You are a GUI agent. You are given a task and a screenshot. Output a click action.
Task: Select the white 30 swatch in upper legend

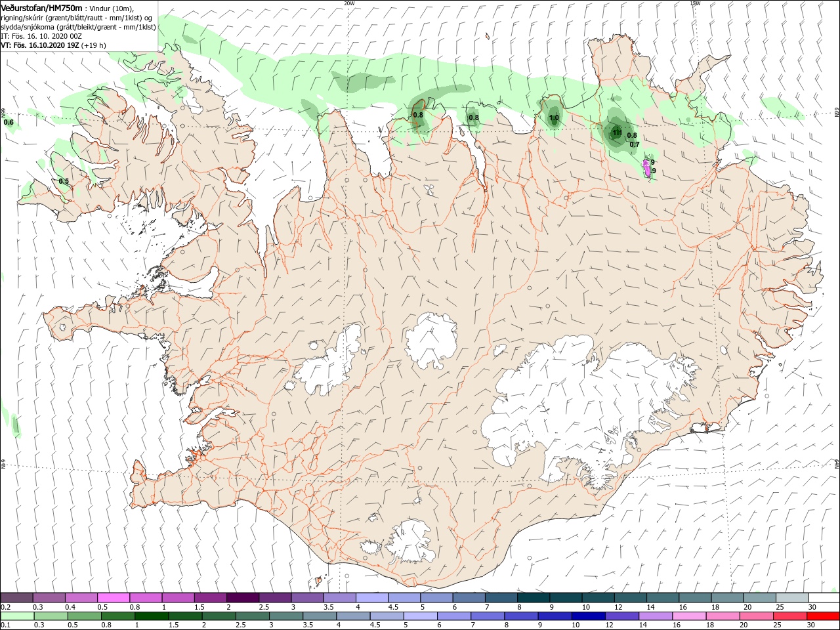[824, 598]
